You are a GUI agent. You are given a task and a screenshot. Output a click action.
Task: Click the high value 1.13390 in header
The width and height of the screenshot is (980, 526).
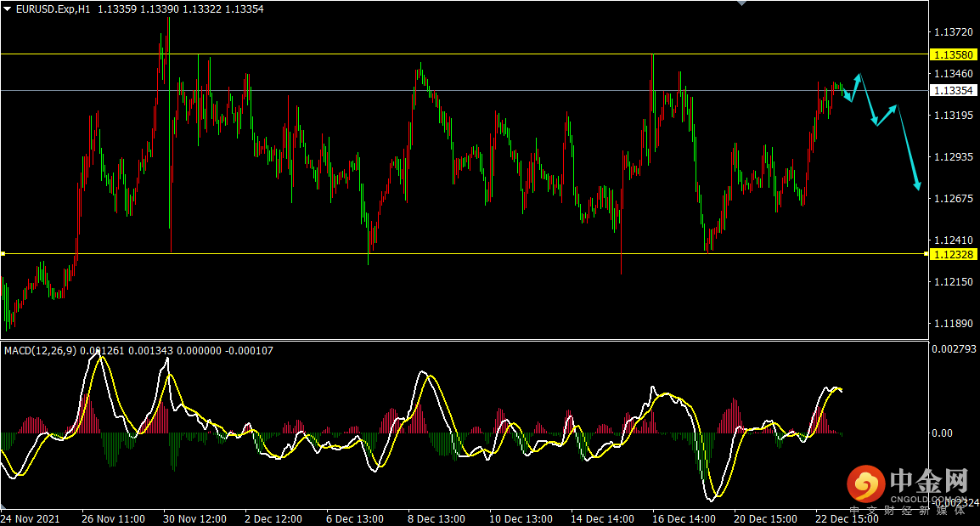[x=160, y=9]
